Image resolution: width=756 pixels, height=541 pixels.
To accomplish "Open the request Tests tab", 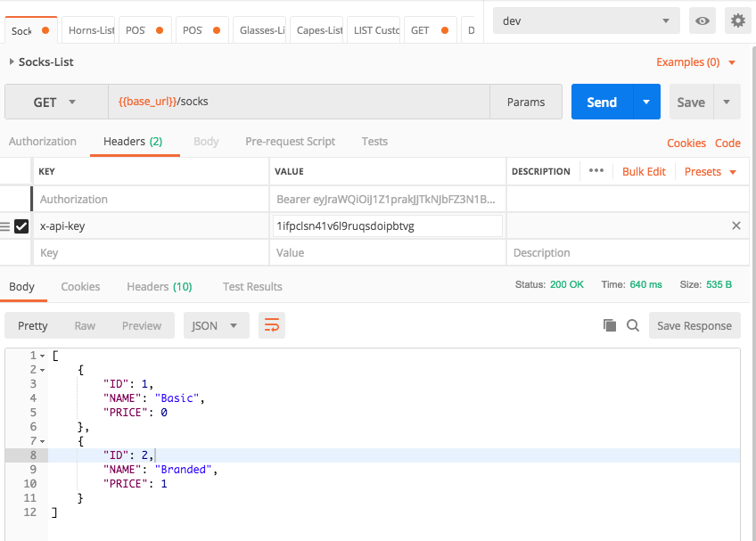I will coord(374,142).
